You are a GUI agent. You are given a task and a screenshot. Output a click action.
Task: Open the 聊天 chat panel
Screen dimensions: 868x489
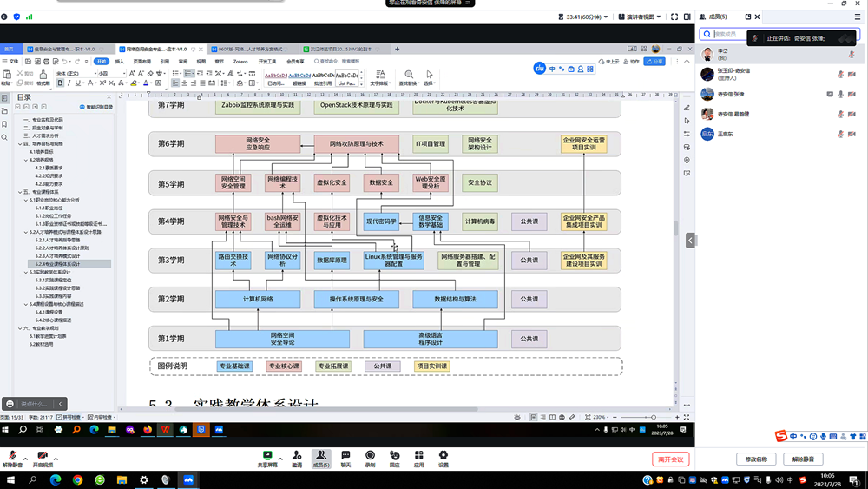click(345, 456)
